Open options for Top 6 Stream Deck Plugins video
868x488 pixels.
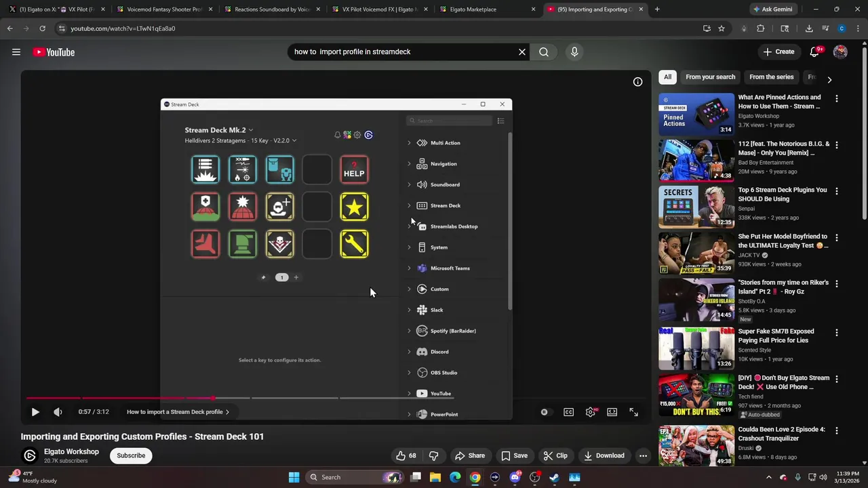[836, 191]
